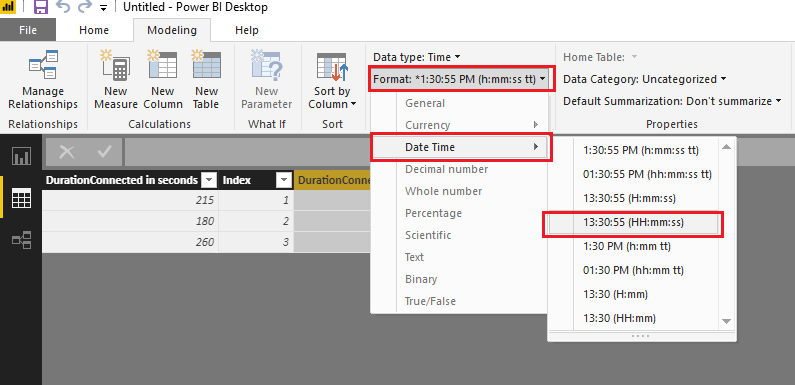Screen dimensions: 795x385
Task: Click the Redo arrow in title bar
Action: pyautogui.click(x=85, y=7)
